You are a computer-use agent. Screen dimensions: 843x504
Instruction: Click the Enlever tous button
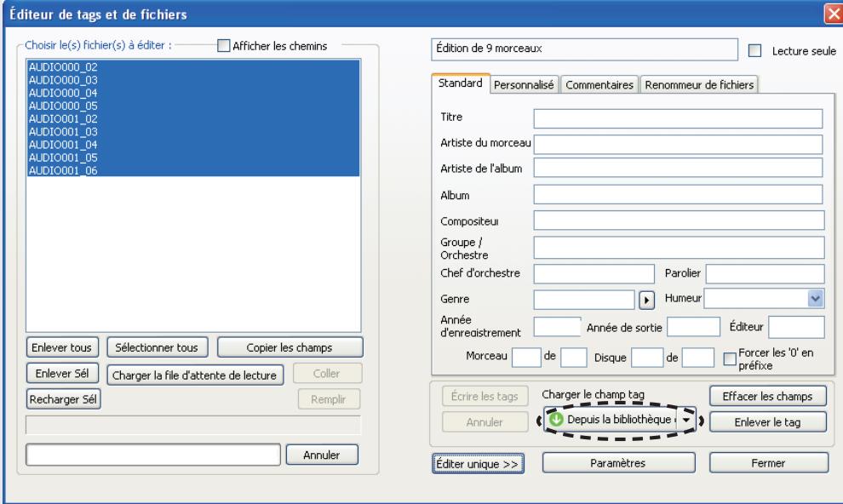click(62, 347)
